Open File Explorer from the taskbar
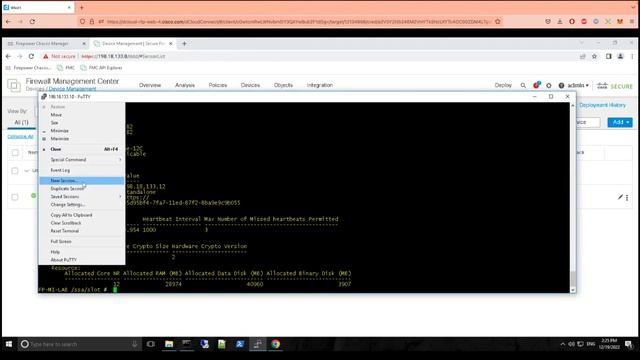640x360 pixels. (169, 344)
